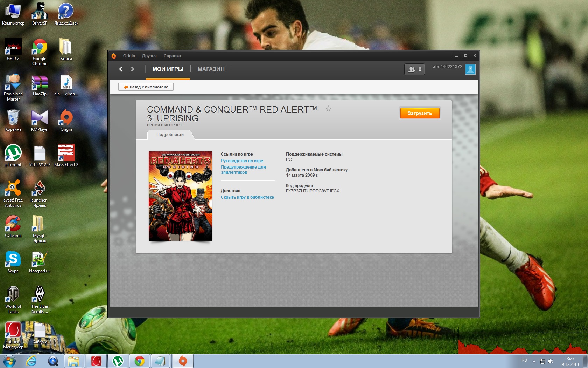Click the Red Alert 3 cover art
Screen dimensions: 588x368
coord(180,196)
